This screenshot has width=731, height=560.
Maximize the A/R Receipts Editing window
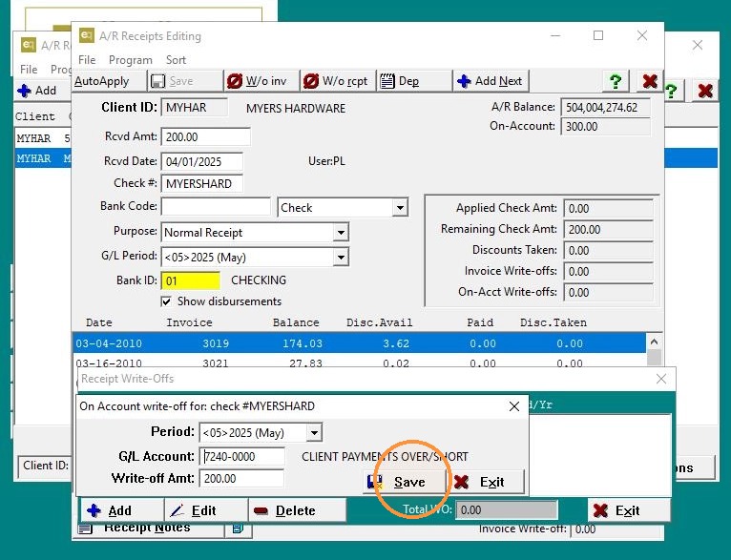(x=598, y=35)
